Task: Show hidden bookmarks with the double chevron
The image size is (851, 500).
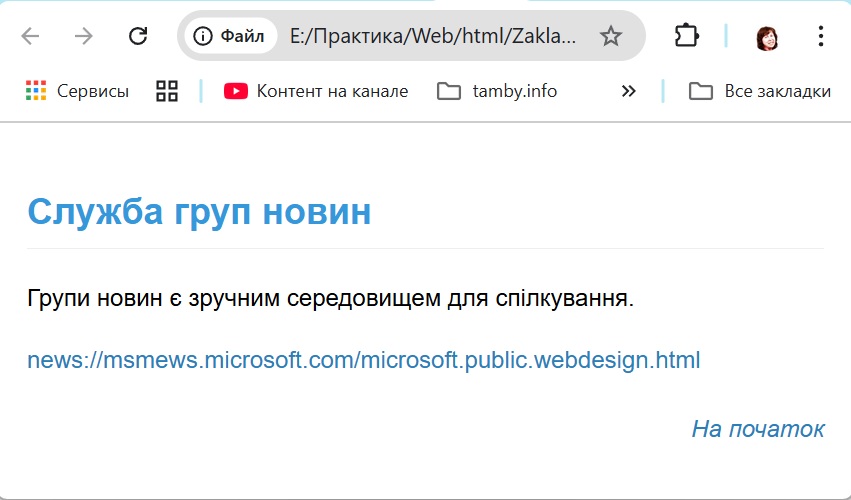Action: [x=628, y=91]
